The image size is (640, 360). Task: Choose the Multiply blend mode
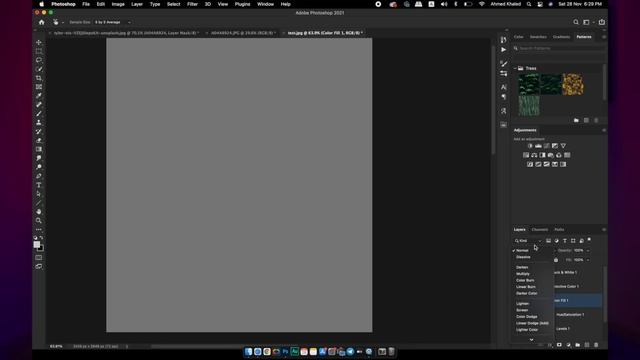point(523,274)
